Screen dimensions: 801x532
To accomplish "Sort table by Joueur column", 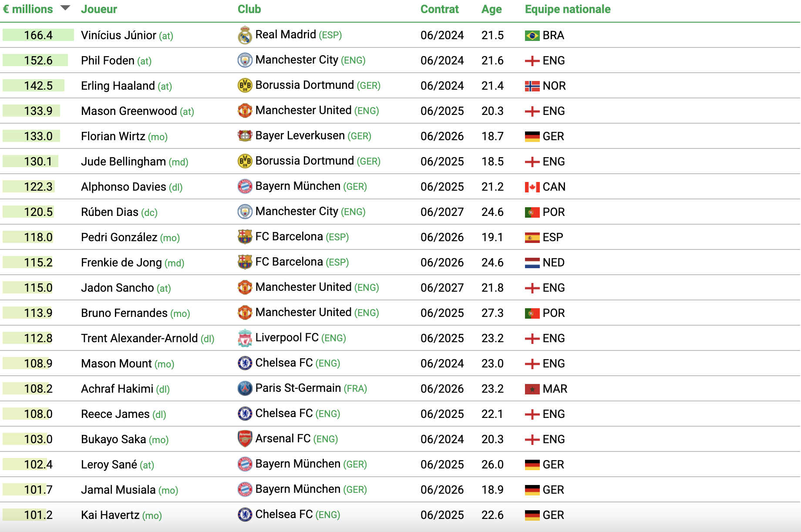I will (x=99, y=9).
